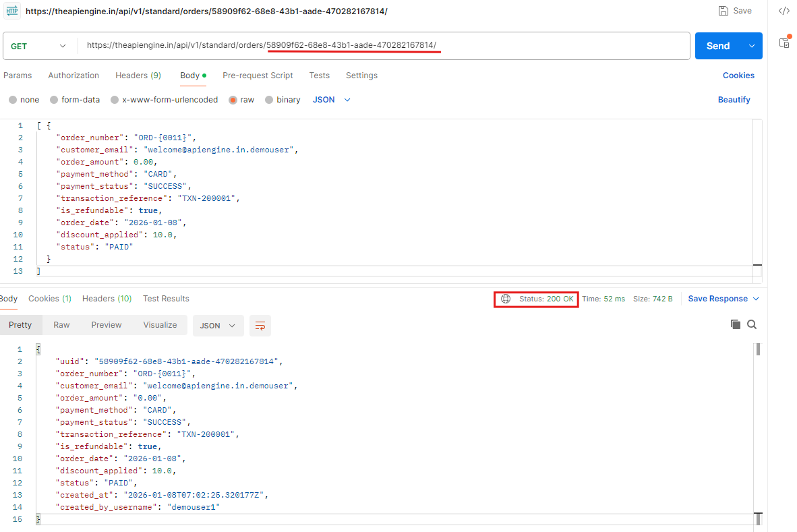
Task: Click the network globe icon beside Status
Action: click(506, 299)
